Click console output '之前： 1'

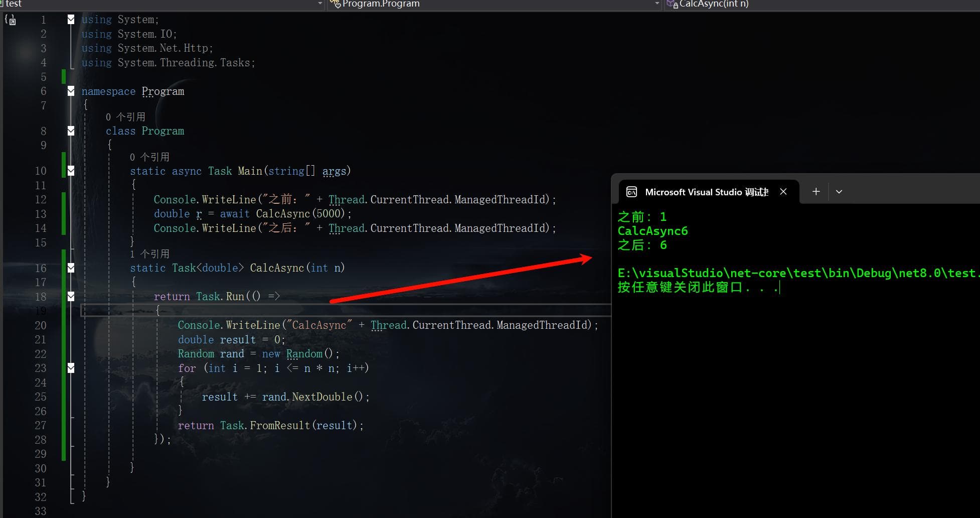pyautogui.click(x=642, y=217)
